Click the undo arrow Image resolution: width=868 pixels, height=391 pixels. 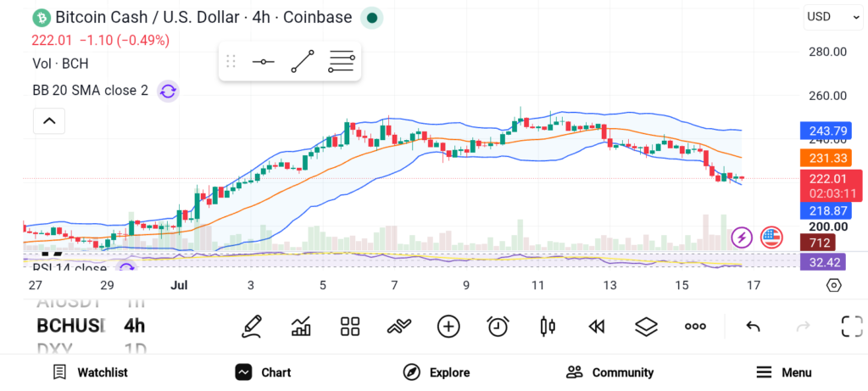(753, 327)
